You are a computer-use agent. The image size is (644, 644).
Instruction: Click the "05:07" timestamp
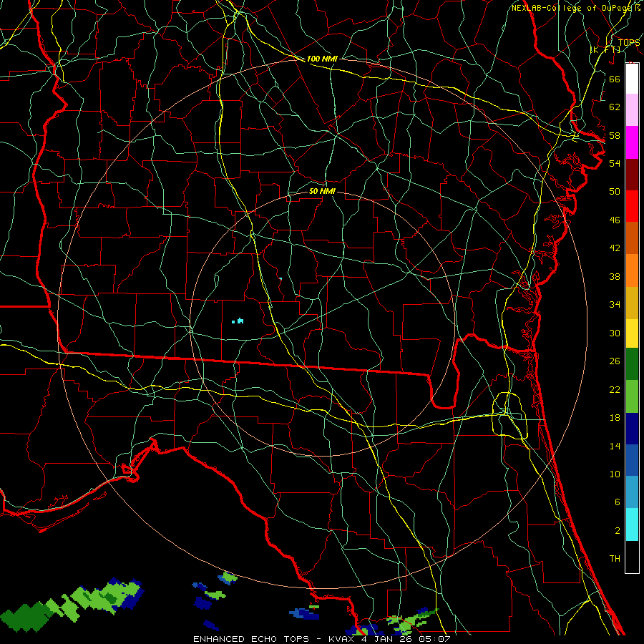click(434, 639)
